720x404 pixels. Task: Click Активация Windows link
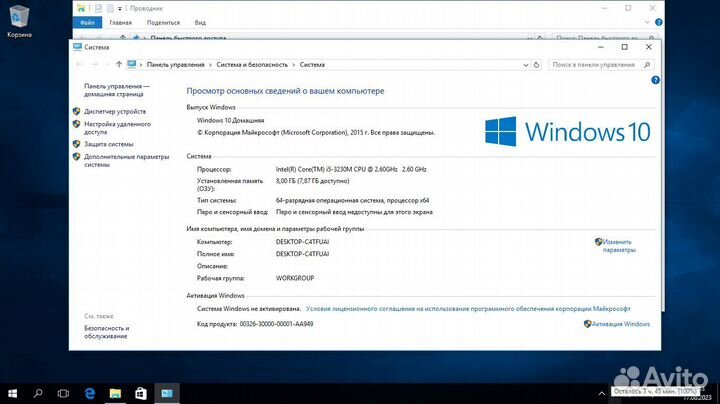pos(620,324)
